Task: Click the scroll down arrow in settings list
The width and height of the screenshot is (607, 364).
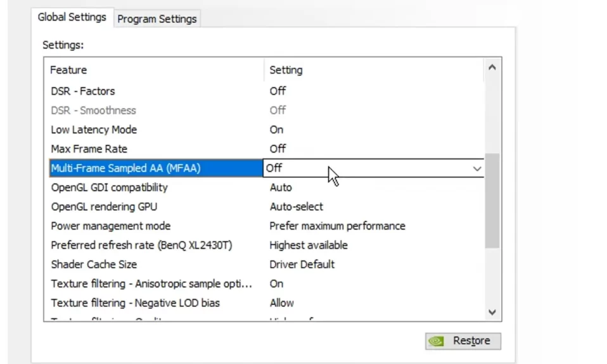Action: tap(492, 312)
